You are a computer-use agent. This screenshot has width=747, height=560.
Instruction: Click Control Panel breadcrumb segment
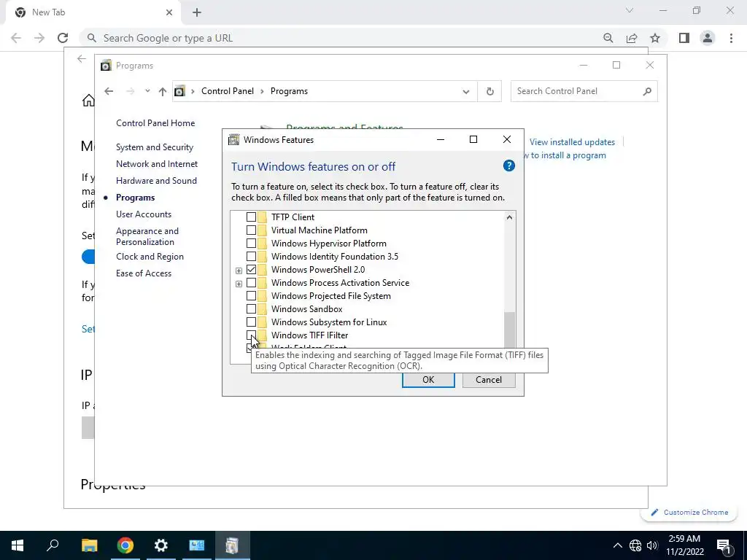[228, 91]
